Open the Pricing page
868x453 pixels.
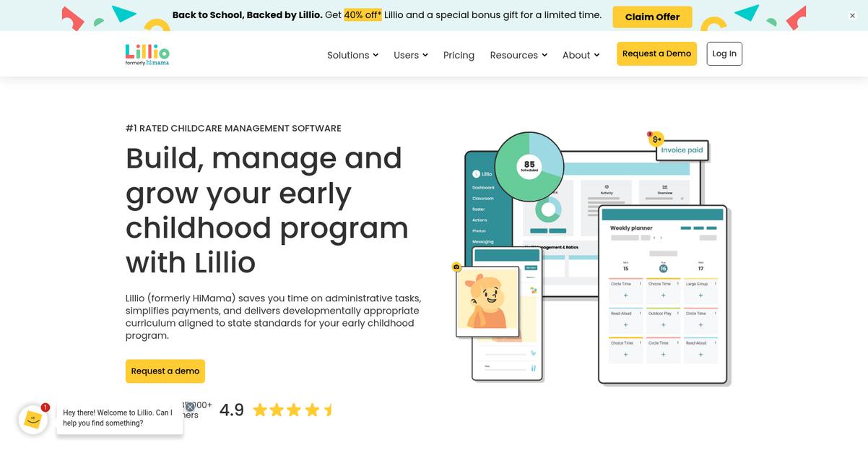pos(459,55)
